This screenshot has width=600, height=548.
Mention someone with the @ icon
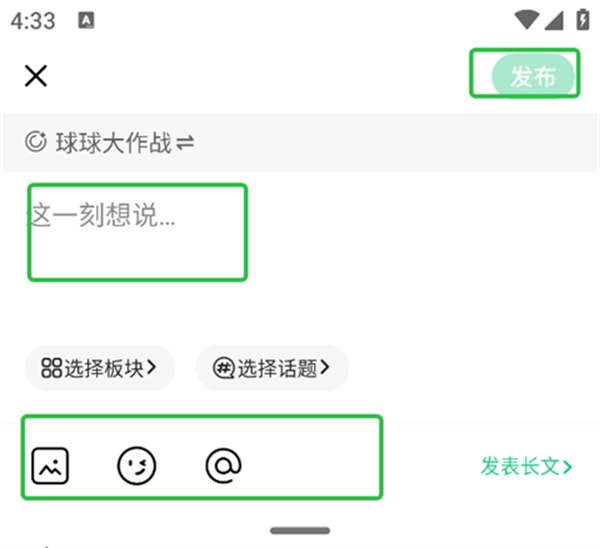(x=223, y=466)
